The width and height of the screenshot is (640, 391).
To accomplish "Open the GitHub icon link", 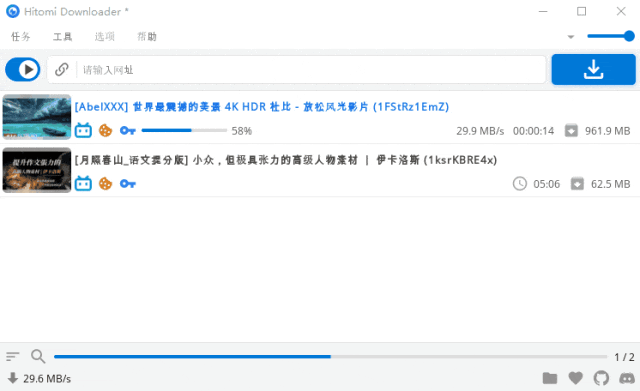I will pyautogui.click(x=601, y=378).
